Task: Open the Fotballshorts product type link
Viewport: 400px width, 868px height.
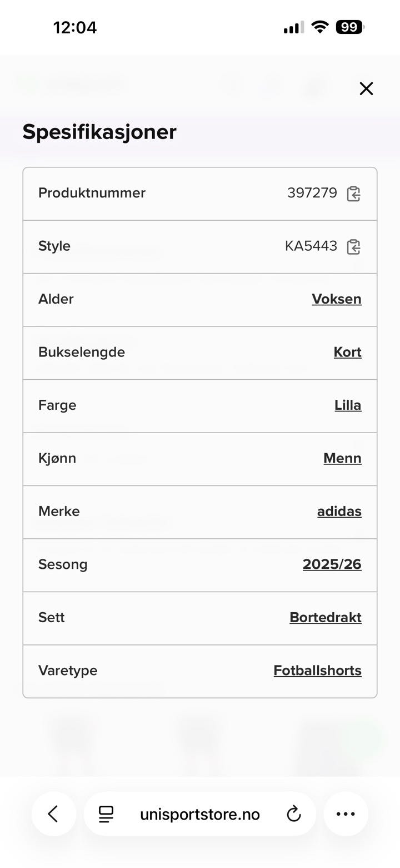Action: [317, 671]
